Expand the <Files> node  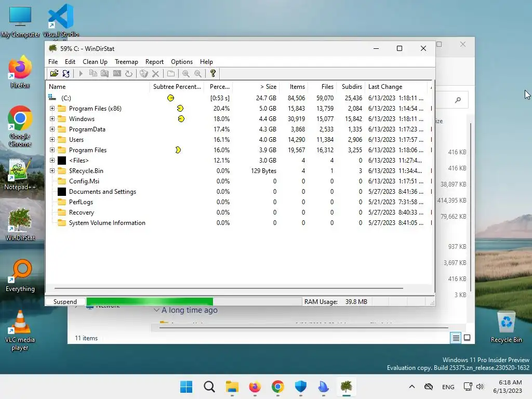click(52, 160)
